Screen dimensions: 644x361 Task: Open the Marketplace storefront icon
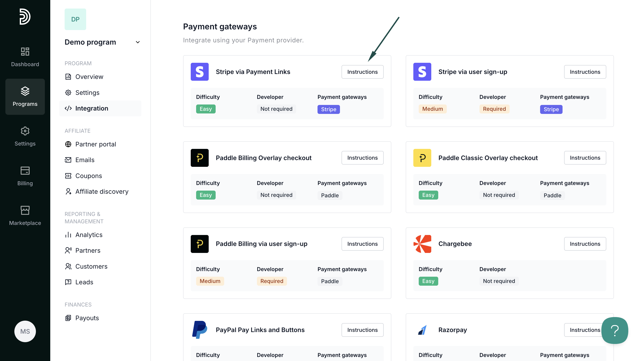point(25,210)
